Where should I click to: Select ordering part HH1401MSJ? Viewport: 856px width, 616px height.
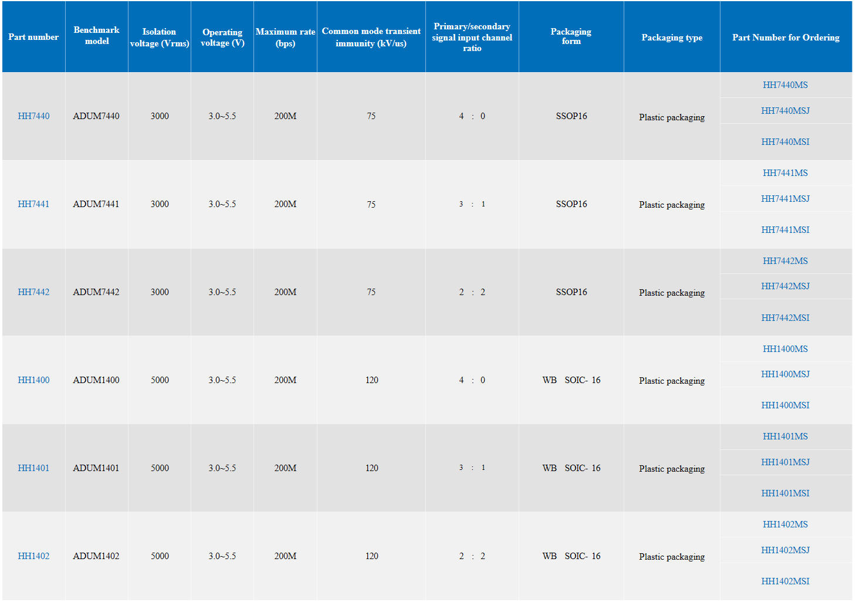[785, 462]
